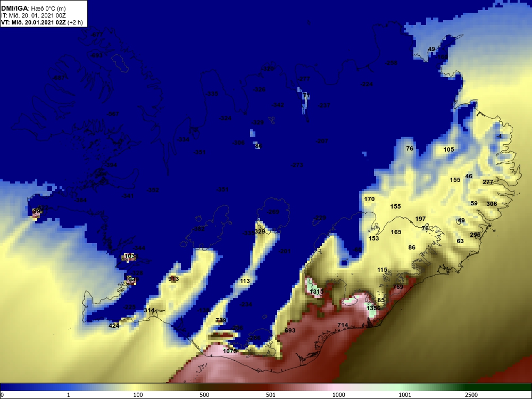532x399 pixels.
Task: Click the -237 map value
Action: tap(324, 105)
